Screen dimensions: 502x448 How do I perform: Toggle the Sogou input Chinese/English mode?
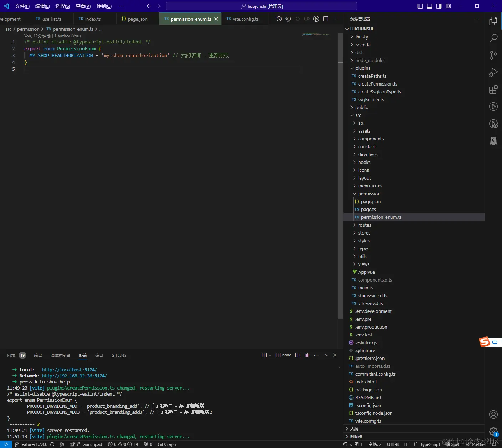coord(495,342)
